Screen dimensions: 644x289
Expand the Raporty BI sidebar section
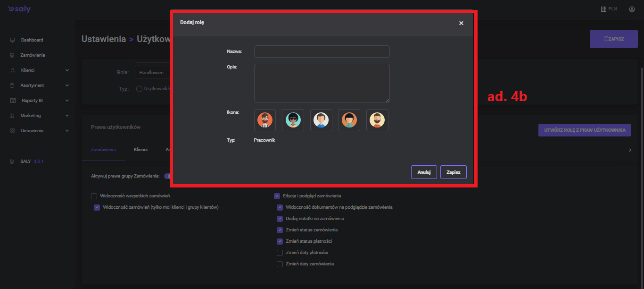[66, 101]
